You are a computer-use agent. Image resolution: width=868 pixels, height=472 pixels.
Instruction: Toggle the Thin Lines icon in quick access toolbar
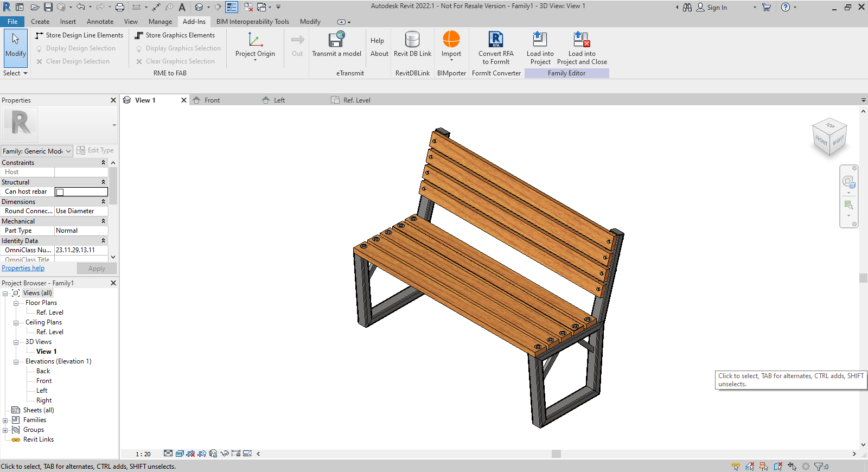(x=232, y=7)
